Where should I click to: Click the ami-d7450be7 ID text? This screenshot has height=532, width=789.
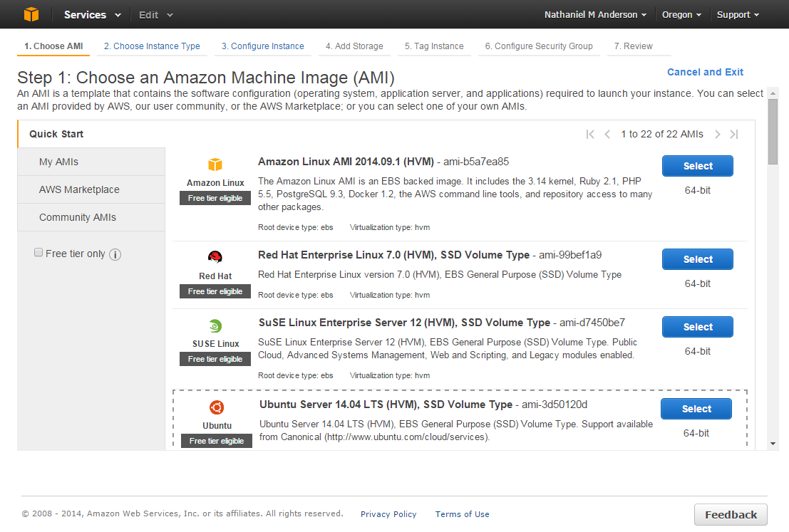[x=592, y=323]
